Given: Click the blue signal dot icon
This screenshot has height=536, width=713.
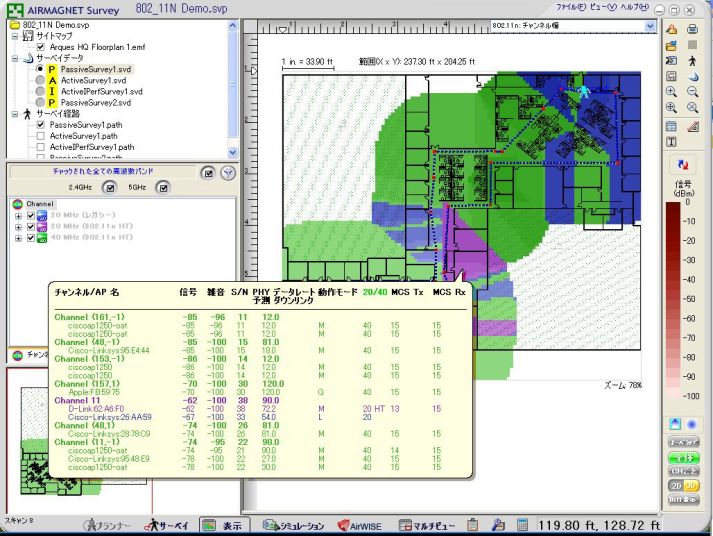Looking at the screenshot, I should click(692, 424).
